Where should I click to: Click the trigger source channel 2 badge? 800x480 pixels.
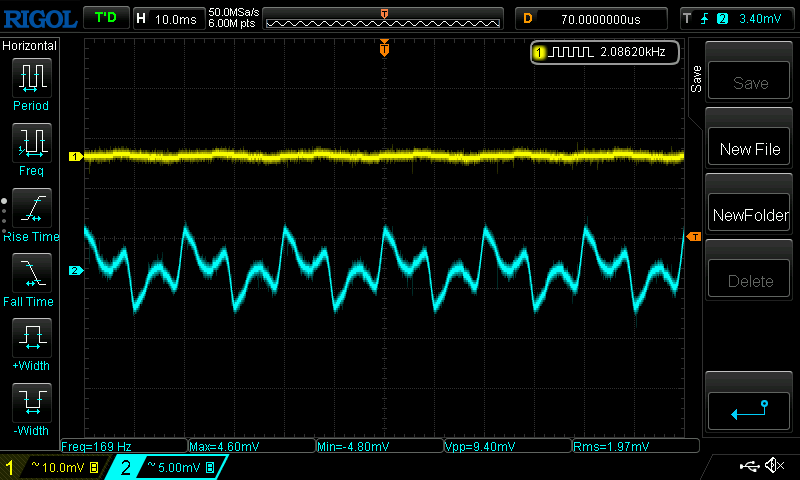click(722, 19)
